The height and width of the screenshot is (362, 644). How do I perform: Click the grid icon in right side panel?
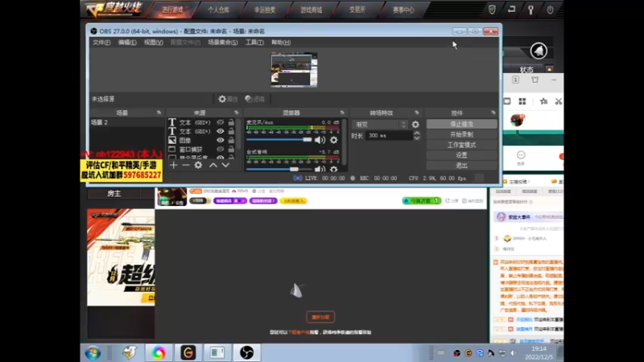tap(522, 101)
